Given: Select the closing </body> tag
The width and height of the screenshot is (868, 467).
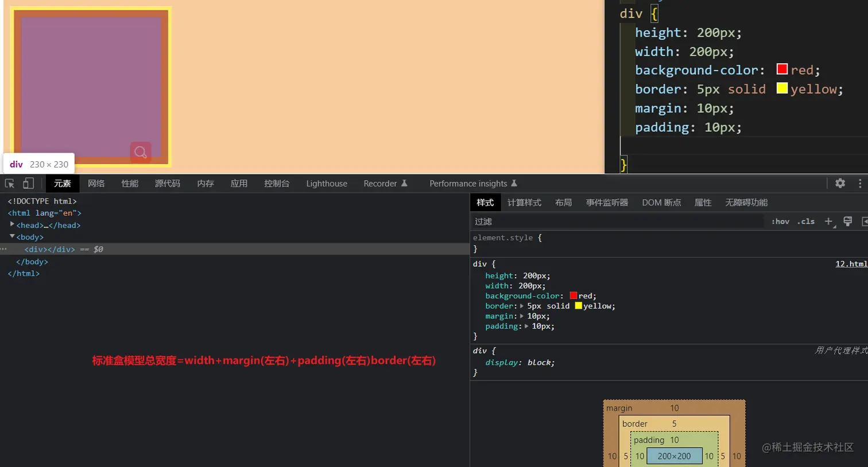Looking at the screenshot, I should coord(32,262).
